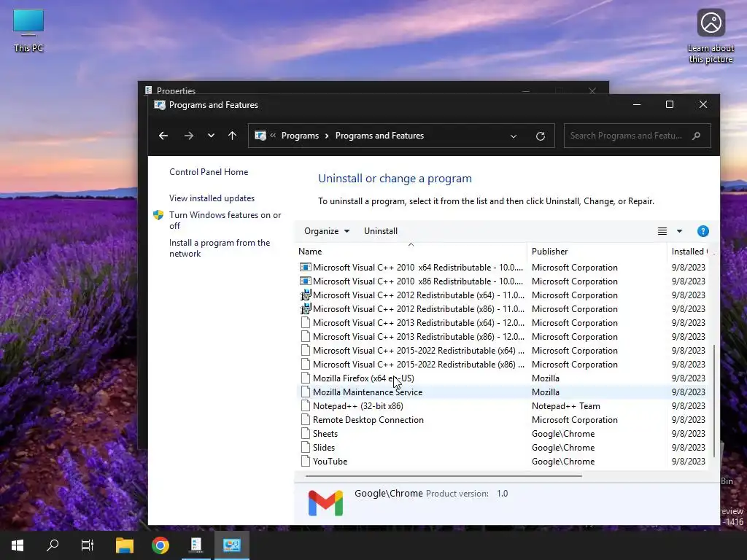The image size is (747, 560).
Task: Open Turn Windows features on or off
Action: [225, 220]
